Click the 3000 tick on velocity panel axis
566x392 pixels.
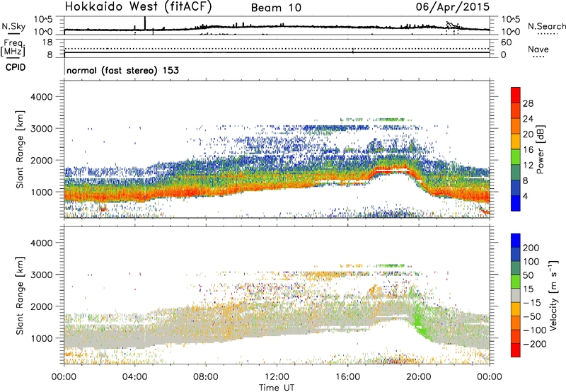(41, 275)
